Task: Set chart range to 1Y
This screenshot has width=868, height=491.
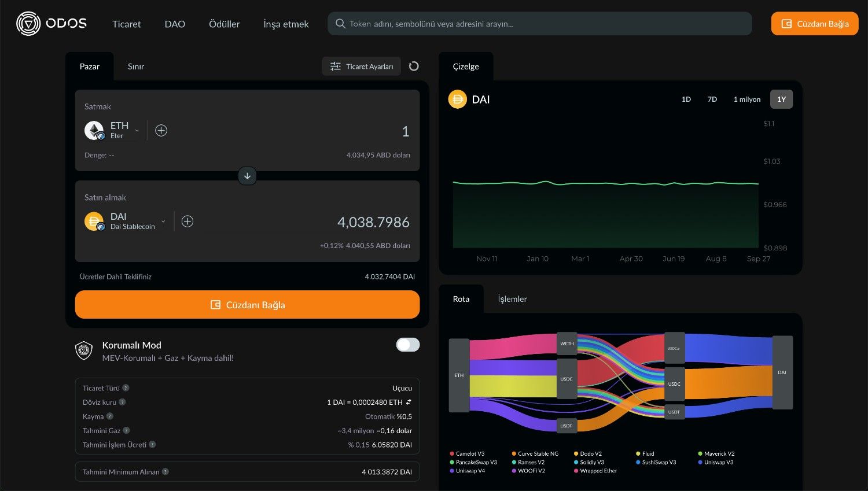Action: [x=782, y=99]
